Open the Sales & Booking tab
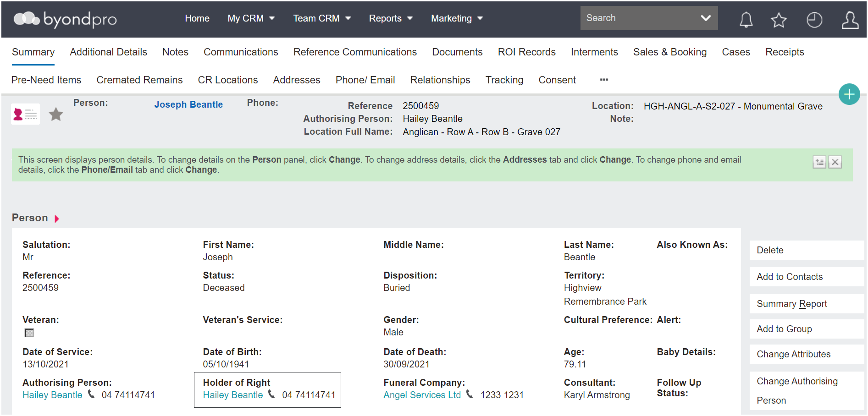868x416 pixels. click(x=670, y=52)
